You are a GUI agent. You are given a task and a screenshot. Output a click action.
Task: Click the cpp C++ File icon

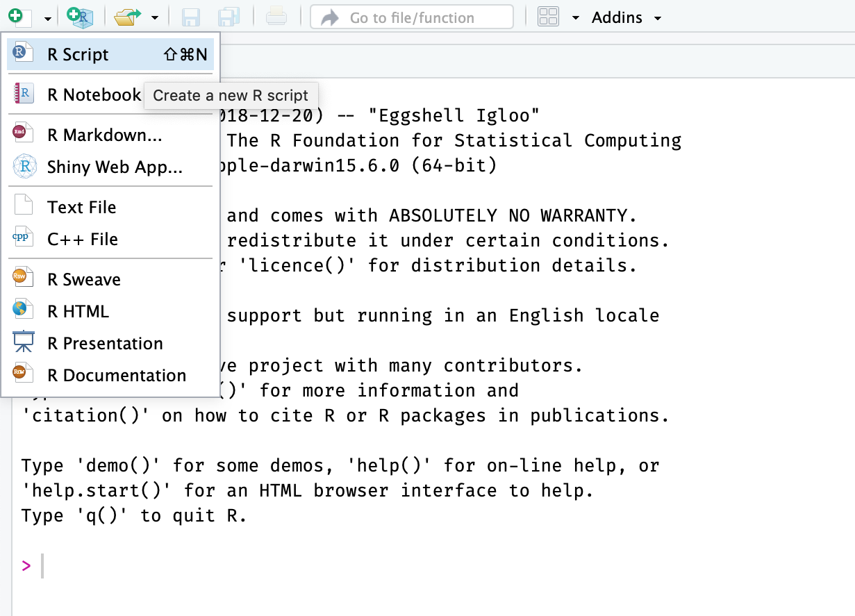tap(24, 238)
